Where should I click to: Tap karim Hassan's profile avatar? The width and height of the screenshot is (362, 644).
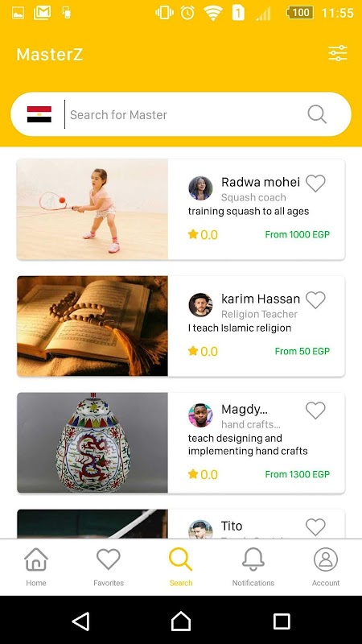tap(200, 305)
